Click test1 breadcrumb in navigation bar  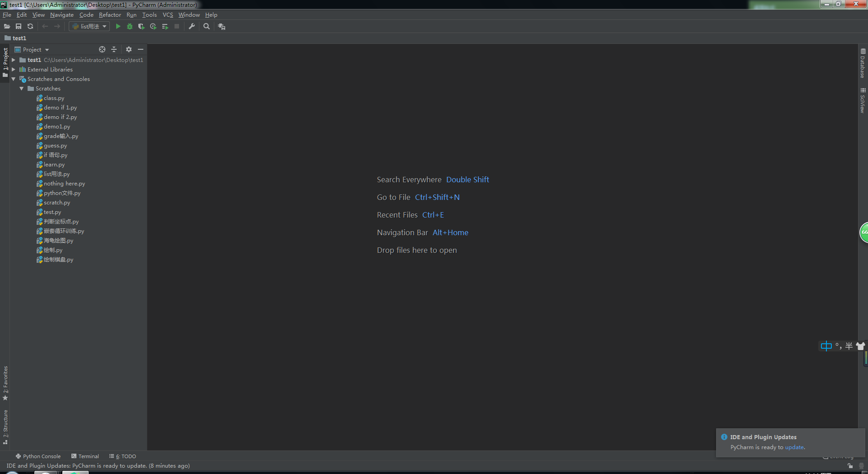15,38
